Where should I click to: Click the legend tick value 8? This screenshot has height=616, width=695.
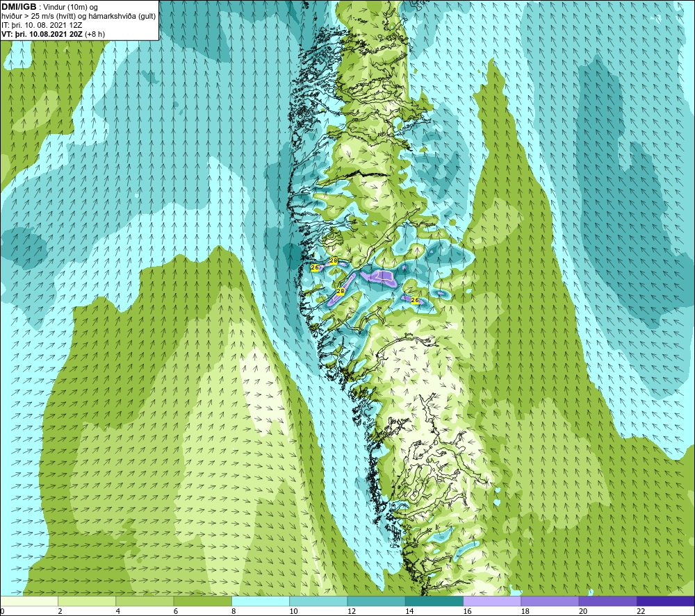click(234, 612)
